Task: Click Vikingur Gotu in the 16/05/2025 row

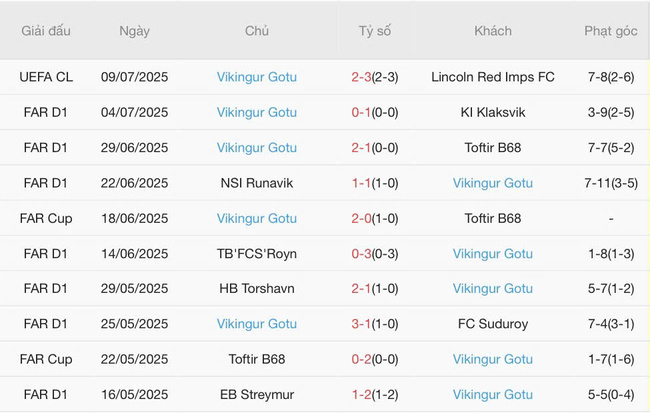Action: 493,395
